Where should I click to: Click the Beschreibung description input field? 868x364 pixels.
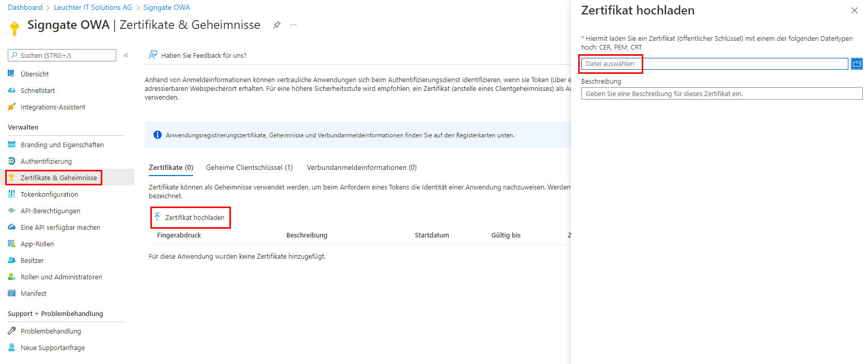(x=722, y=93)
